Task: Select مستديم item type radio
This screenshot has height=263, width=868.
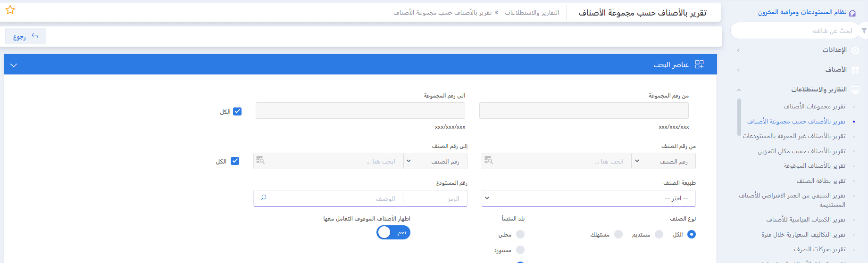Action: [x=659, y=234]
